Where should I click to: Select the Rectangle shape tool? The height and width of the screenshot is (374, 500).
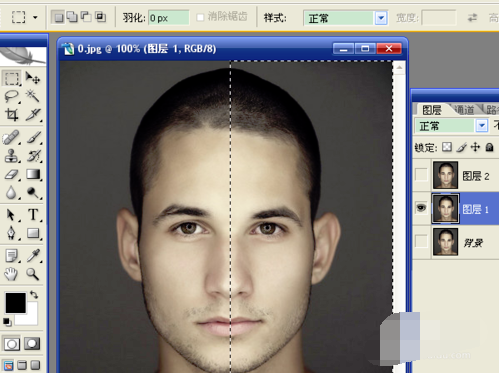tap(33, 233)
